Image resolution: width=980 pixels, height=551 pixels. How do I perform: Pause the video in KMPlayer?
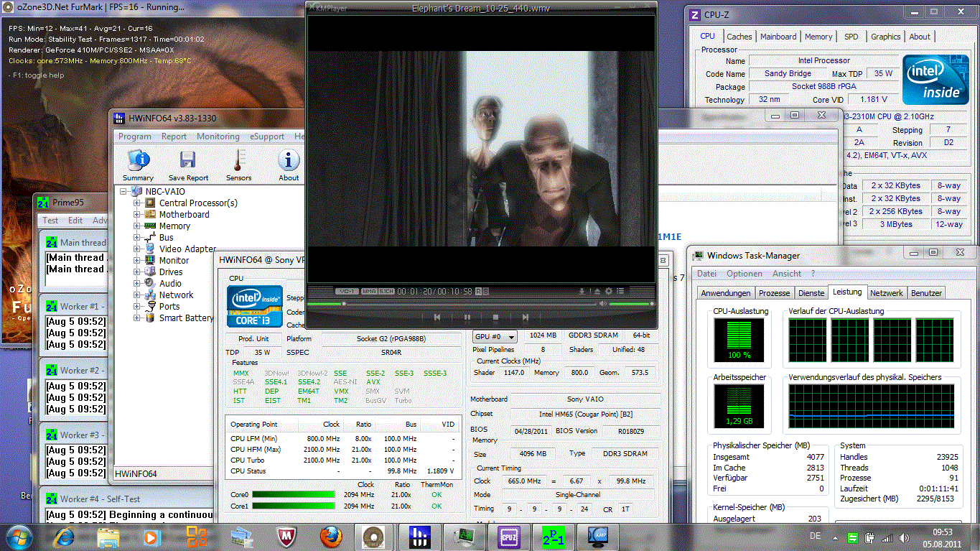pos(467,317)
